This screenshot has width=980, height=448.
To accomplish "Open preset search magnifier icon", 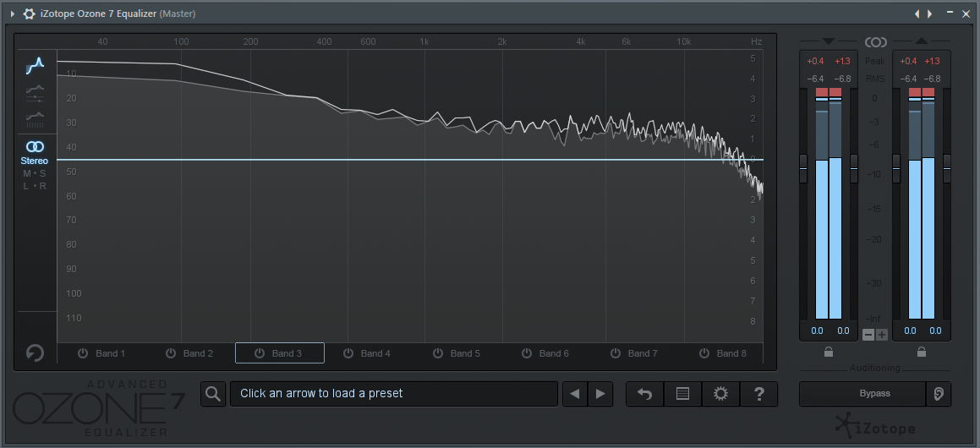I will pyautogui.click(x=213, y=394).
